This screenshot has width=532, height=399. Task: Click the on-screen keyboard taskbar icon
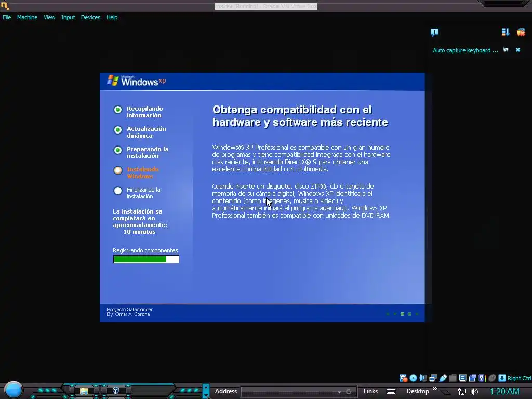[x=391, y=392]
